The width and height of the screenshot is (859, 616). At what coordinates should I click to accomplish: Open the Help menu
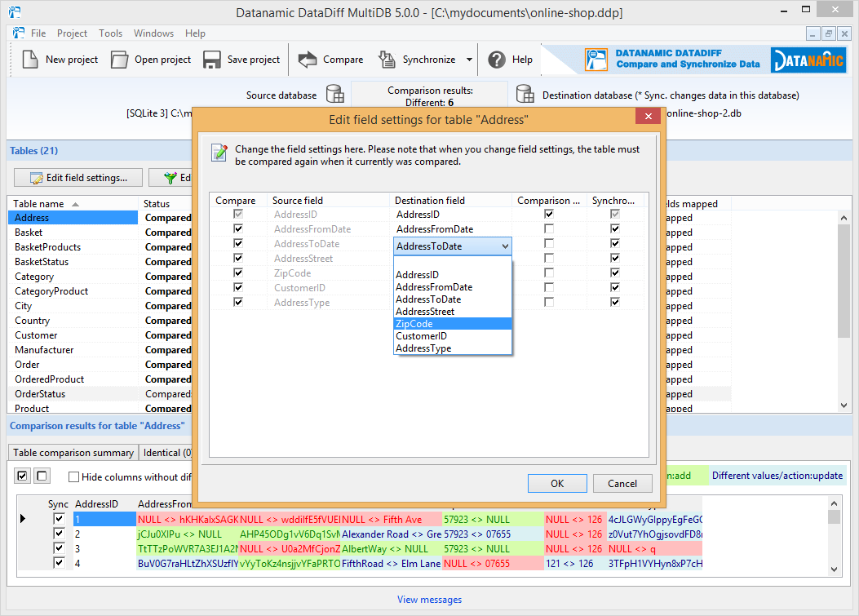coord(195,33)
